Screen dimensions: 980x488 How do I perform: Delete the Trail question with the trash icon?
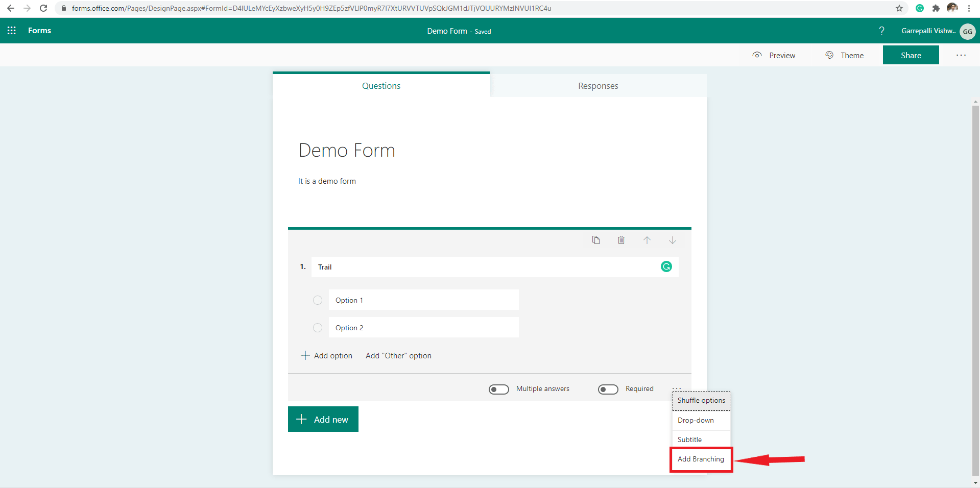621,240
